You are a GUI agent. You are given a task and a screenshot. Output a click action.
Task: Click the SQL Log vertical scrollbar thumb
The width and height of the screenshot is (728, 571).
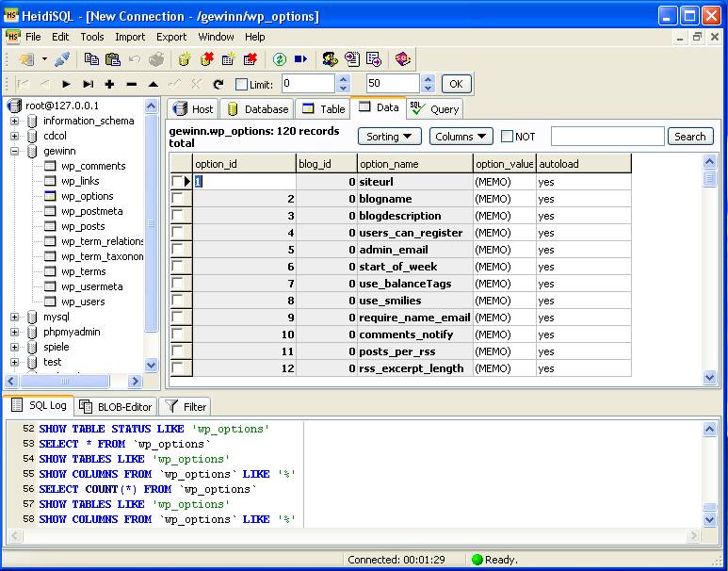tap(709, 507)
